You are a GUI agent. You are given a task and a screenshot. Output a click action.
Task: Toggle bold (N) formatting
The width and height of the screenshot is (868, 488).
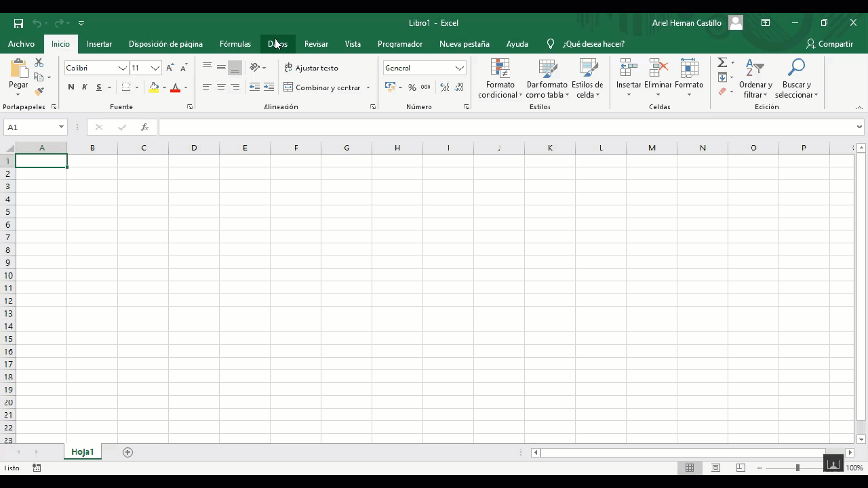[x=71, y=87]
